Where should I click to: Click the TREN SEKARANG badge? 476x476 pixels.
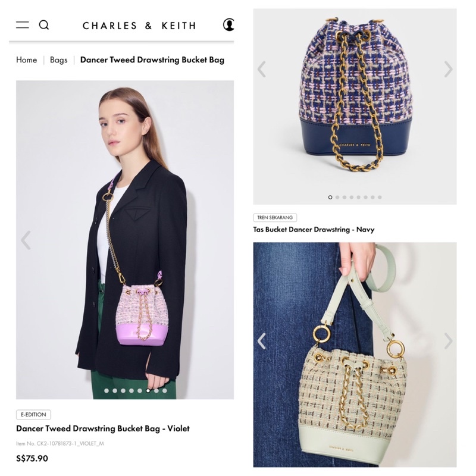coord(275,218)
